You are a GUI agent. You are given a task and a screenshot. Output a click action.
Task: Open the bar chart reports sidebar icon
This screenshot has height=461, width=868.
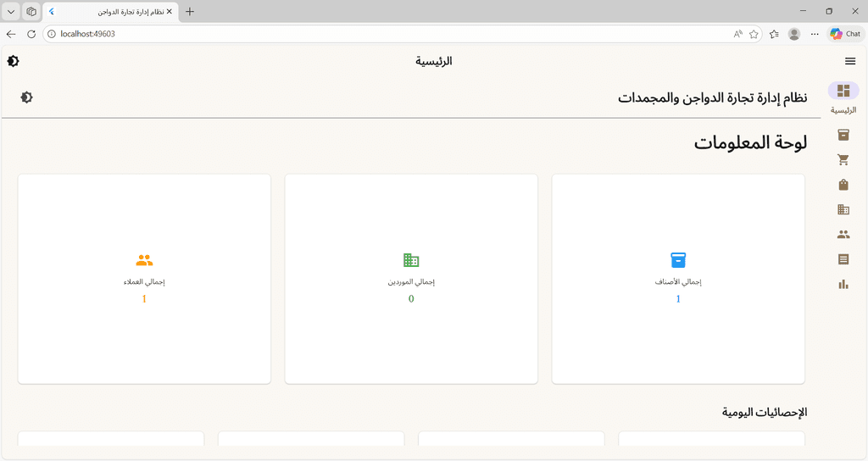coord(843,284)
